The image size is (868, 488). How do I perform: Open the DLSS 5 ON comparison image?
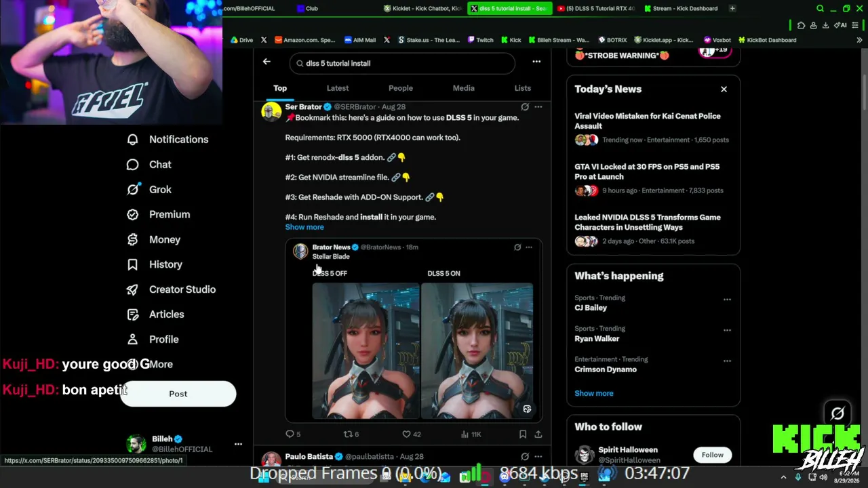click(x=477, y=351)
